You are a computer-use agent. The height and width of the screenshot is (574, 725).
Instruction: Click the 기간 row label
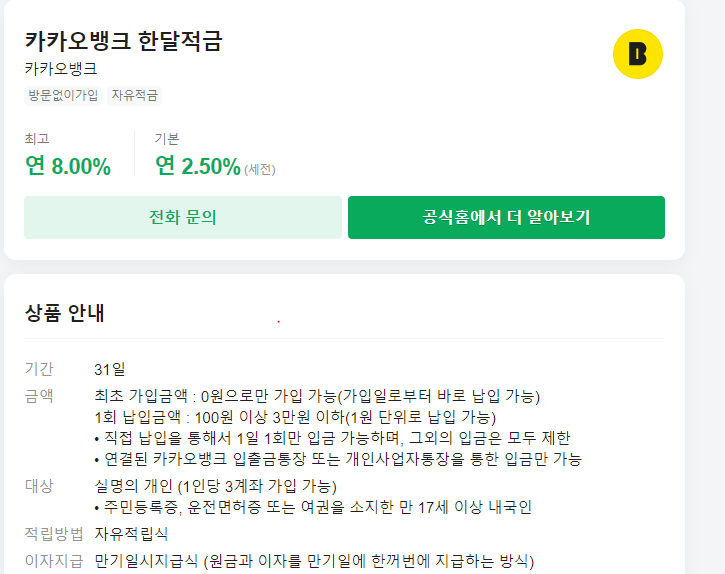(x=39, y=369)
